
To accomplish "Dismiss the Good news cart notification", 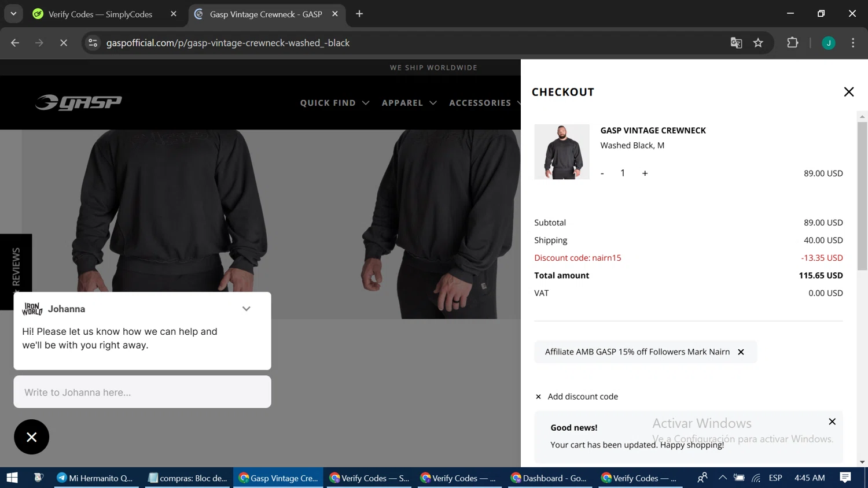I will (832, 422).
